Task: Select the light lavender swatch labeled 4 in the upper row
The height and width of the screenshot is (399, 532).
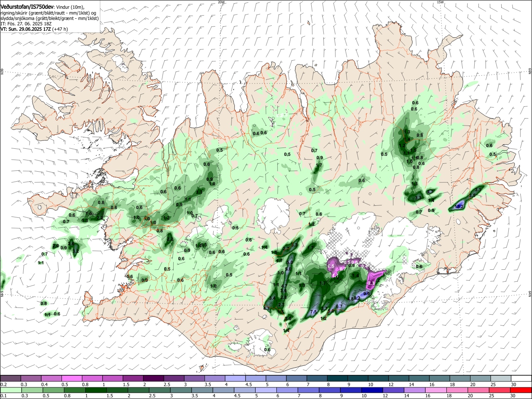Action: 235,378
